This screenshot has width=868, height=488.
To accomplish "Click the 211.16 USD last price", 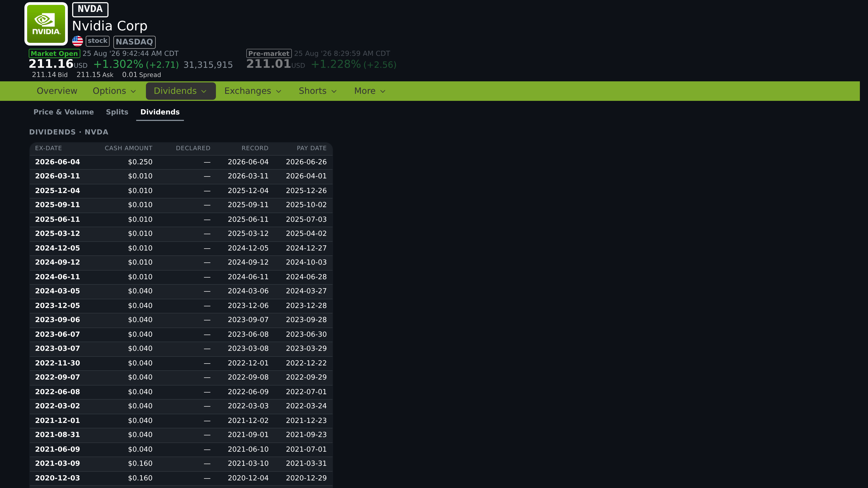I will [58, 64].
